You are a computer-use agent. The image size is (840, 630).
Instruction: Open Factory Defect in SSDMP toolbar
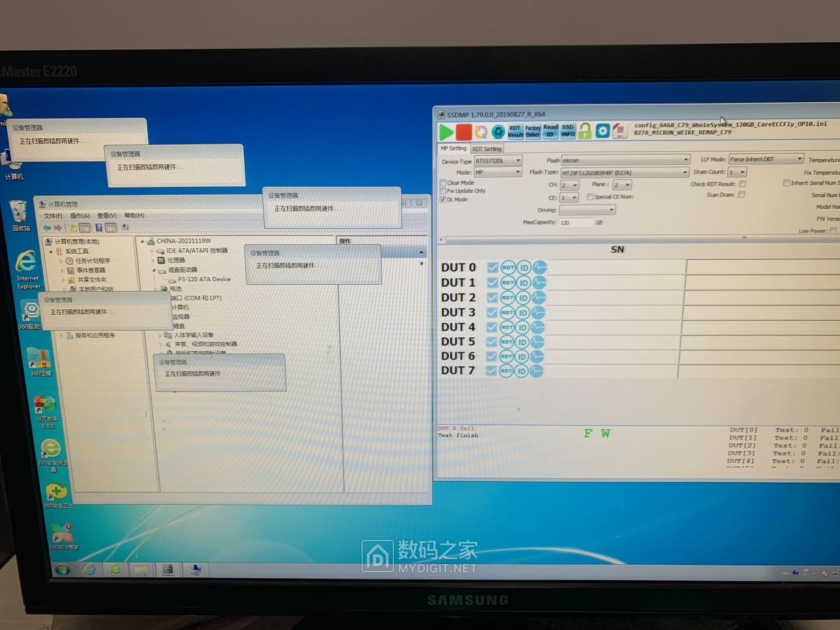(x=533, y=131)
